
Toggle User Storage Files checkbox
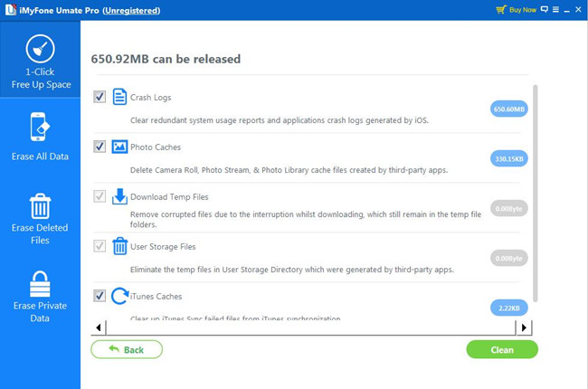coord(100,246)
